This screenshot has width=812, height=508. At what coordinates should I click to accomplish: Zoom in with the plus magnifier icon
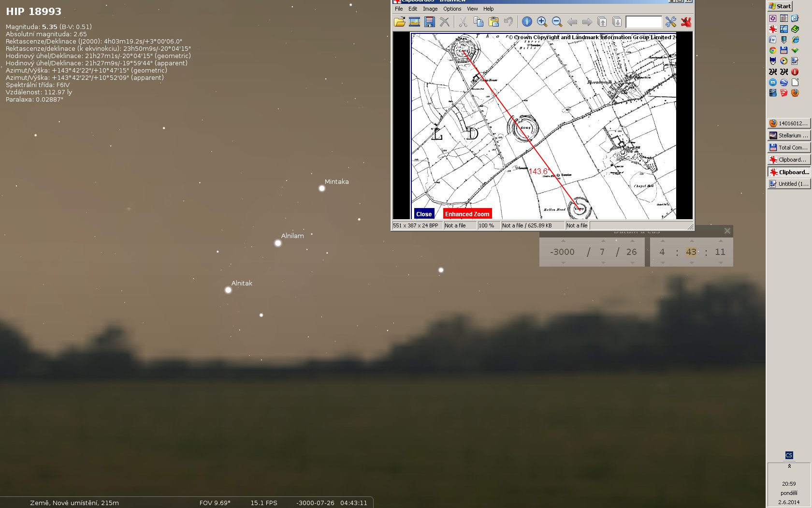542,22
